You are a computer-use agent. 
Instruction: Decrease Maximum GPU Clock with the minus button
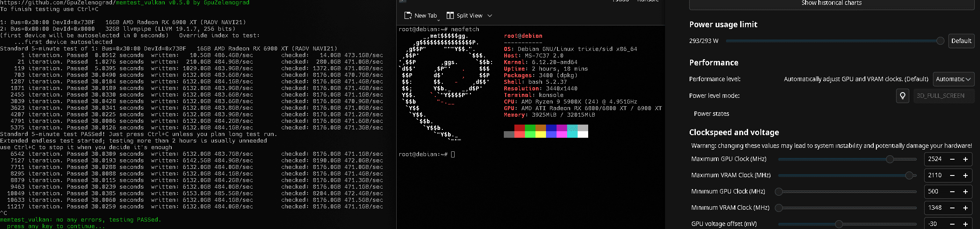(952, 159)
